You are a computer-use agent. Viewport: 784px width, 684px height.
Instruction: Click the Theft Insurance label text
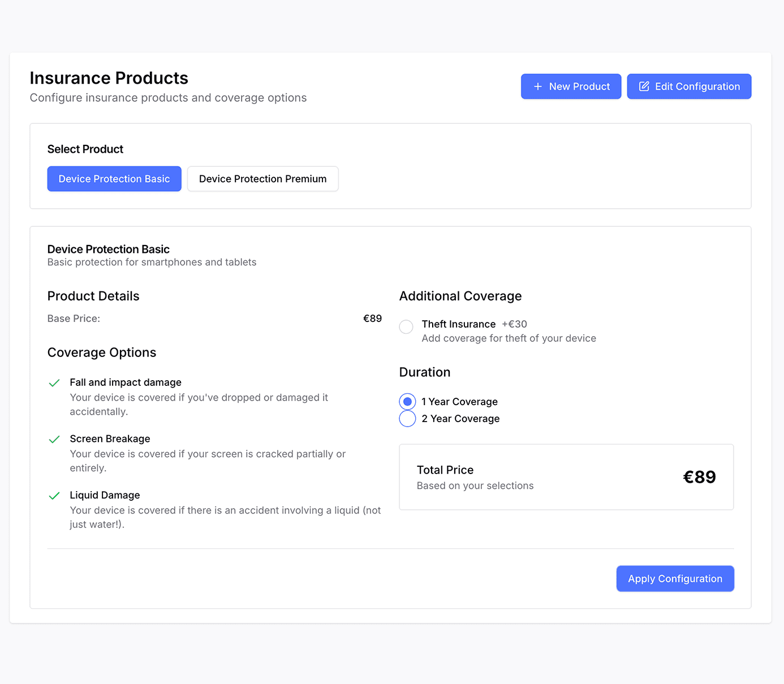point(458,324)
